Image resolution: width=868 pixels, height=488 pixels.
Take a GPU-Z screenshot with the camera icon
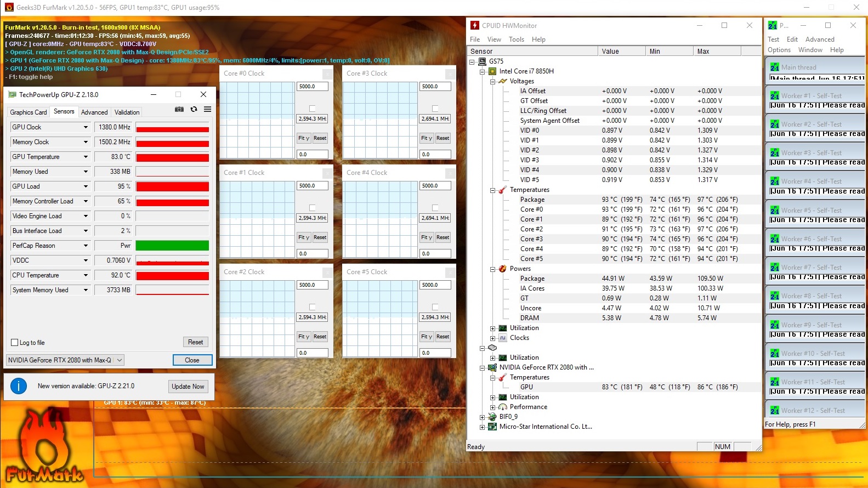pos(179,109)
